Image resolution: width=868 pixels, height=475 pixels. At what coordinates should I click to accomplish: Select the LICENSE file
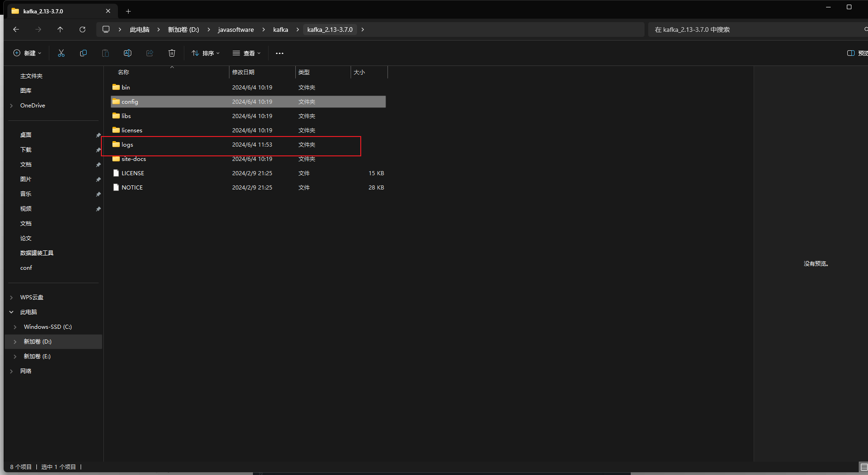coord(248,173)
